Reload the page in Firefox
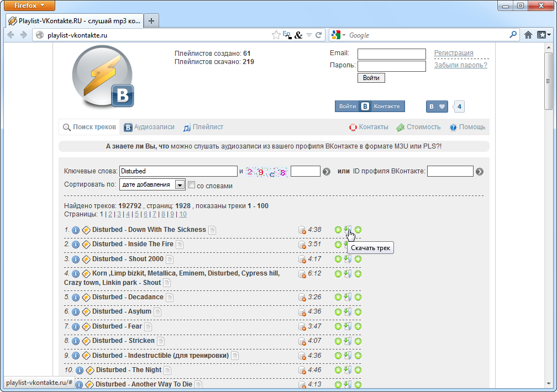The height and width of the screenshot is (392, 557). point(319,35)
